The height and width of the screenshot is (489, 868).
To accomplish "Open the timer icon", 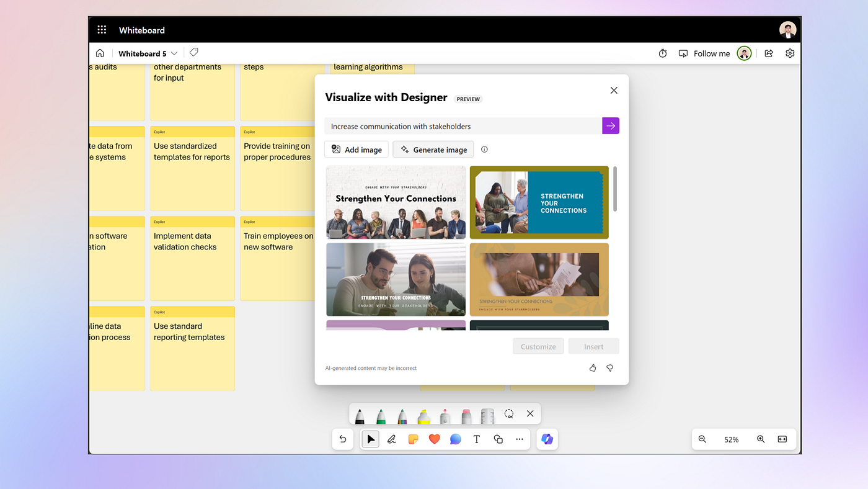I will click(663, 53).
